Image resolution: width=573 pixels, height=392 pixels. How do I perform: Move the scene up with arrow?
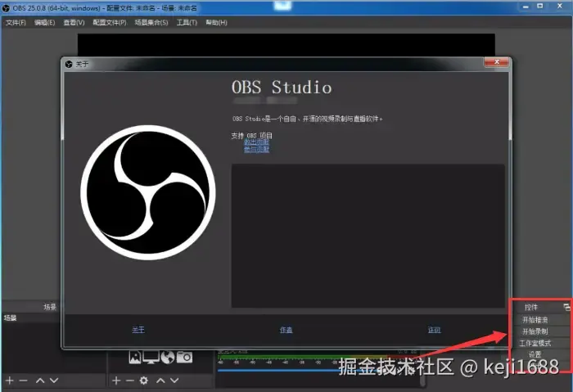click(x=40, y=381)
